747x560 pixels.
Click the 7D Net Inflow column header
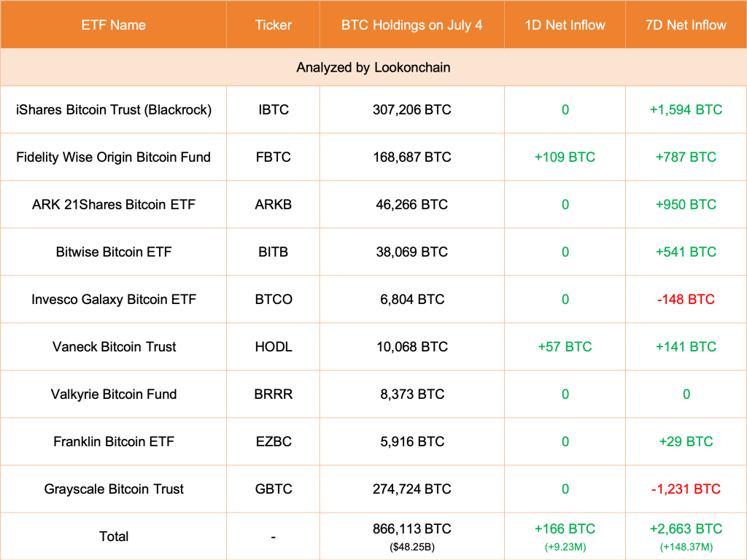click(686, 25)
